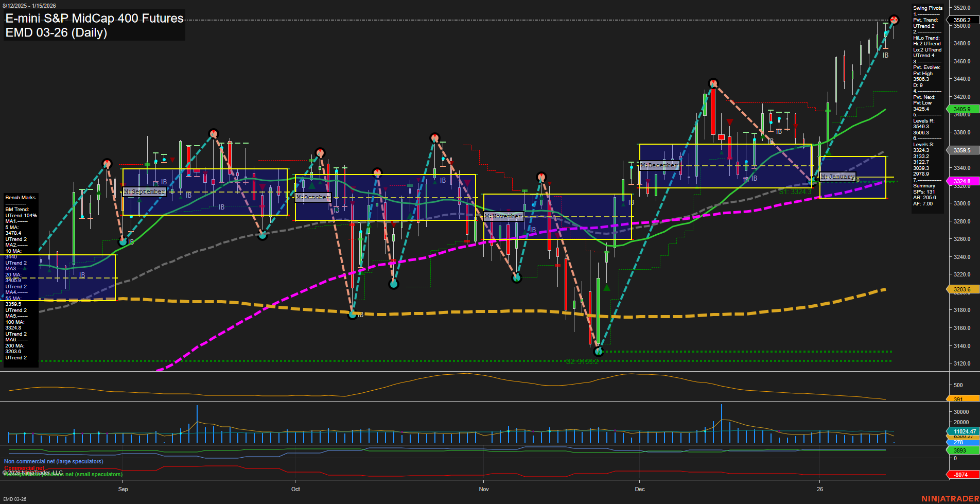Collapse the Swing Pivots panel header

tap(927, 8)
